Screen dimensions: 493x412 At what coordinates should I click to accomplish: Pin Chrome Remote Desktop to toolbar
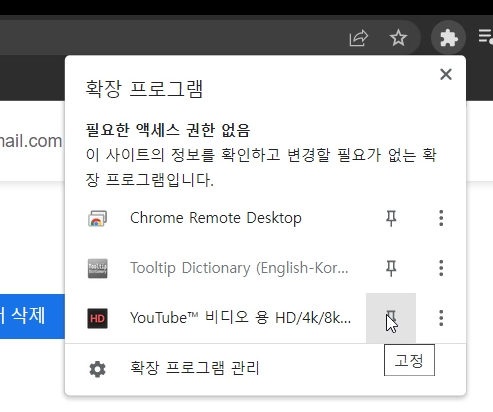coord(391,218)
